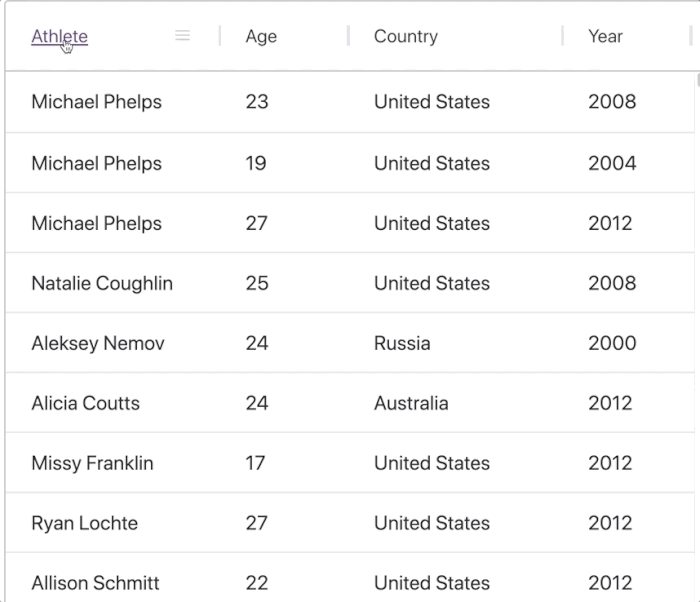Image resolution: width=700 pixels, height=602 pixels.
Task: Click the Year column header
Action: click(605, 37)
